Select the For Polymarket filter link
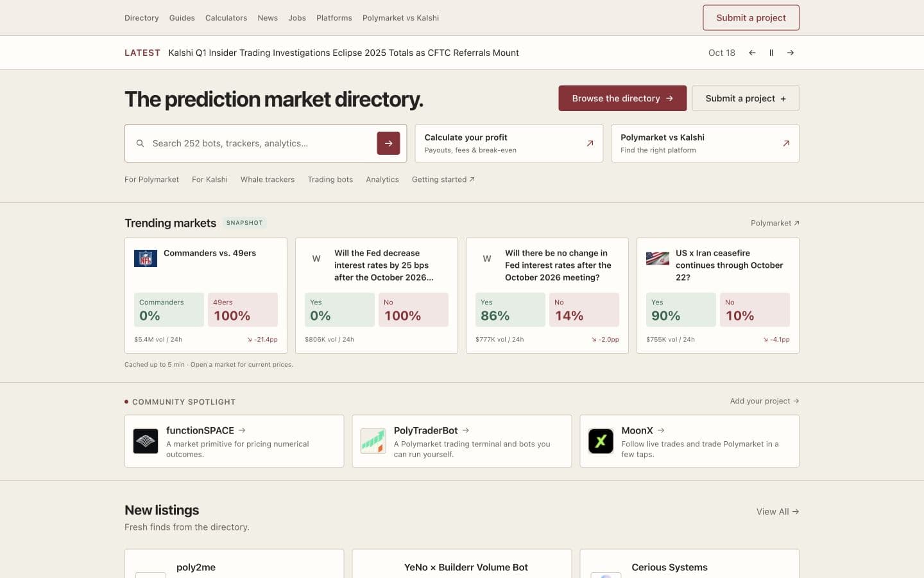 coord(151,179)
